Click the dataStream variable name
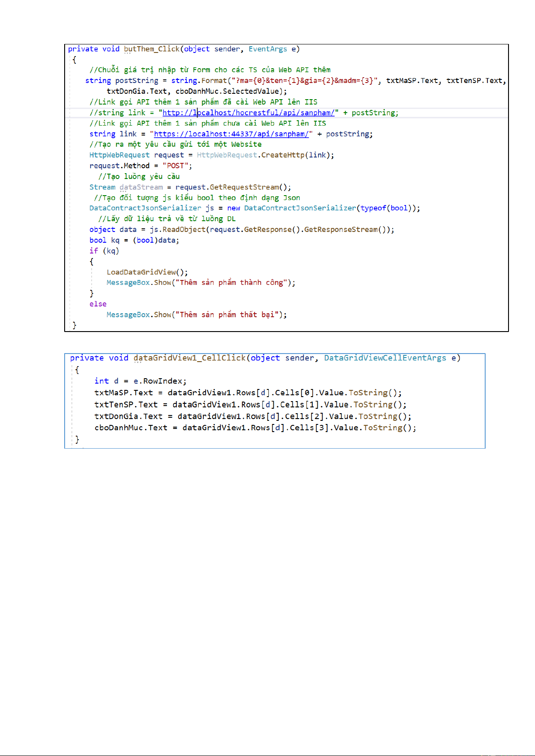The width and height of the screenshot is (535, 756). click(x=141, y=187)
